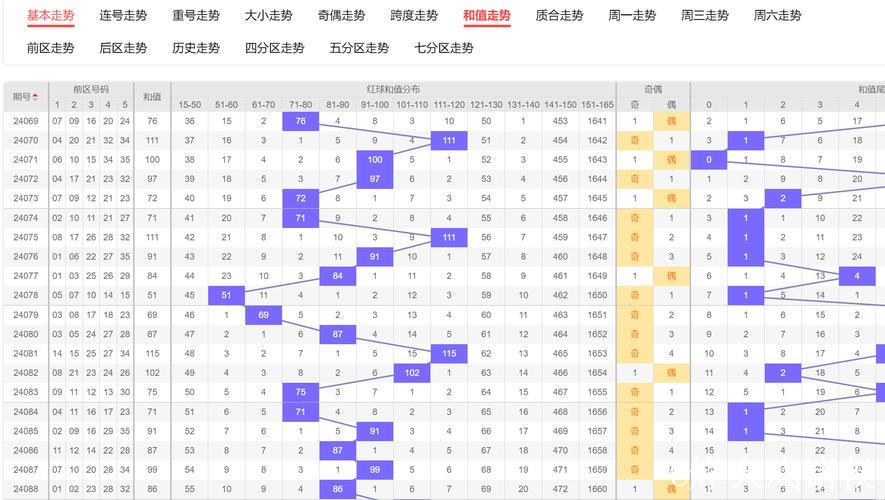Open the 历史走势 link
885x500 pixels.
pos(196,48)
